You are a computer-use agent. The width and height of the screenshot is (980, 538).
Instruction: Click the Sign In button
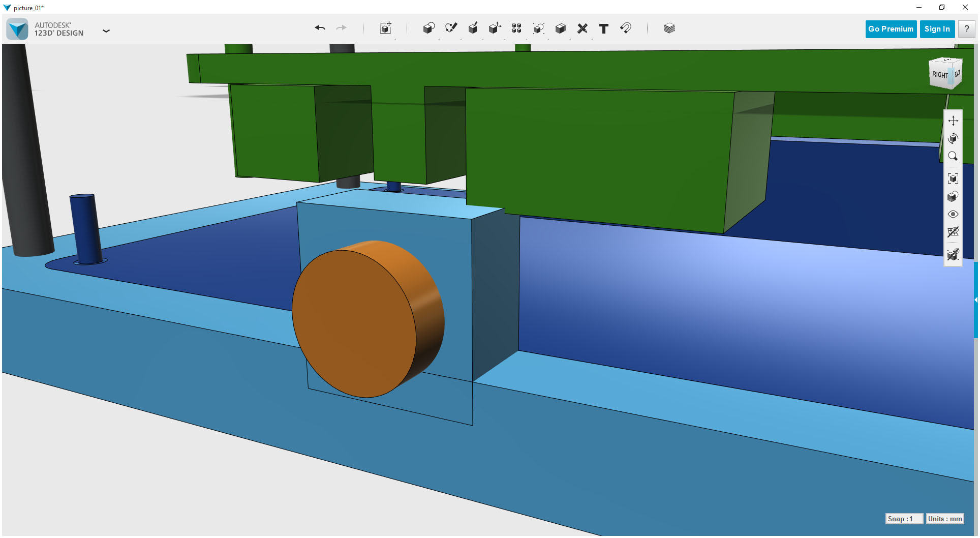point(937,29)
